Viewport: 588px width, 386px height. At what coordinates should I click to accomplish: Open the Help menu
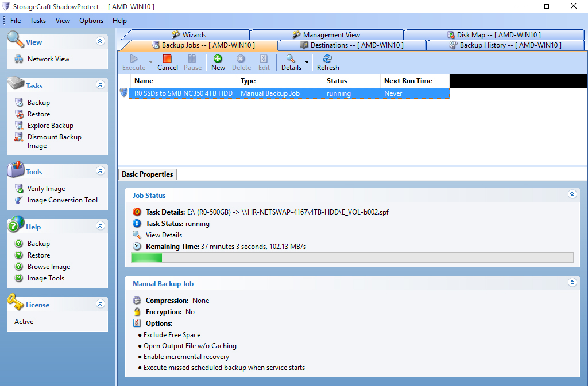point(119,21)
